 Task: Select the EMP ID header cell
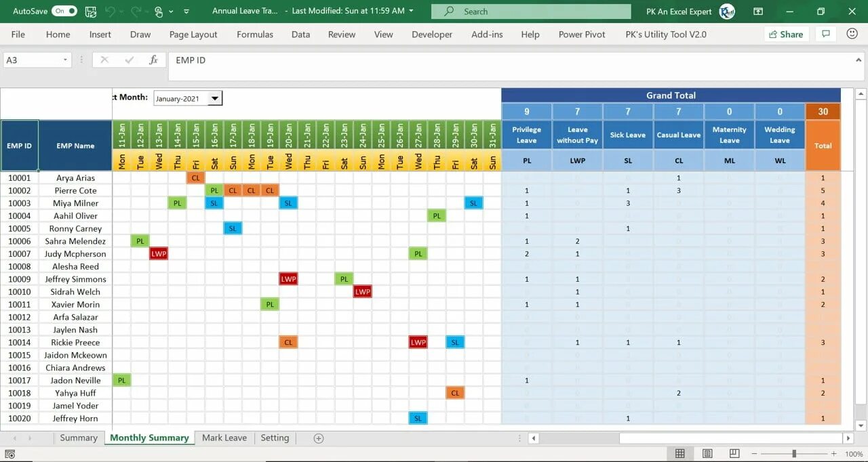19,146
